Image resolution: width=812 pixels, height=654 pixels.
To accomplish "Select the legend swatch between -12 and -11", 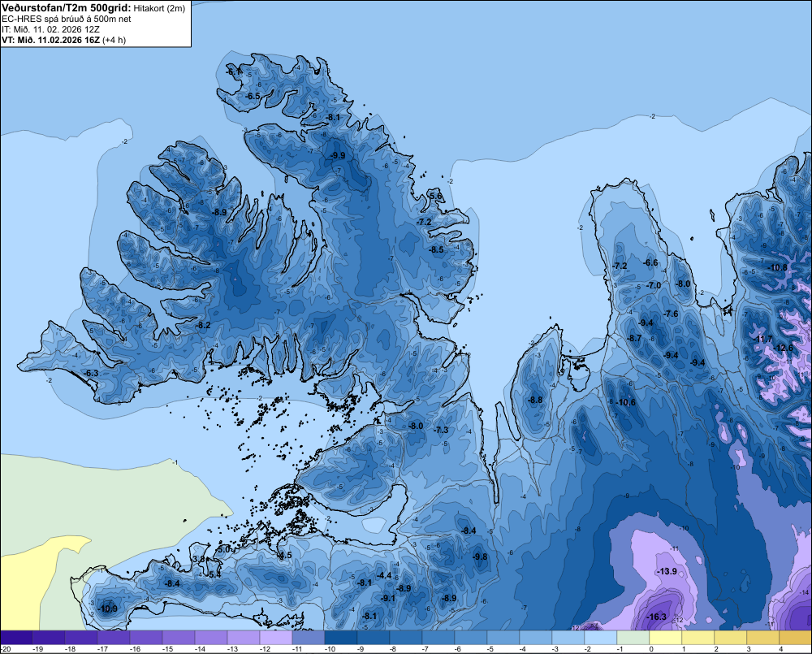I will (x=276, y=638).
